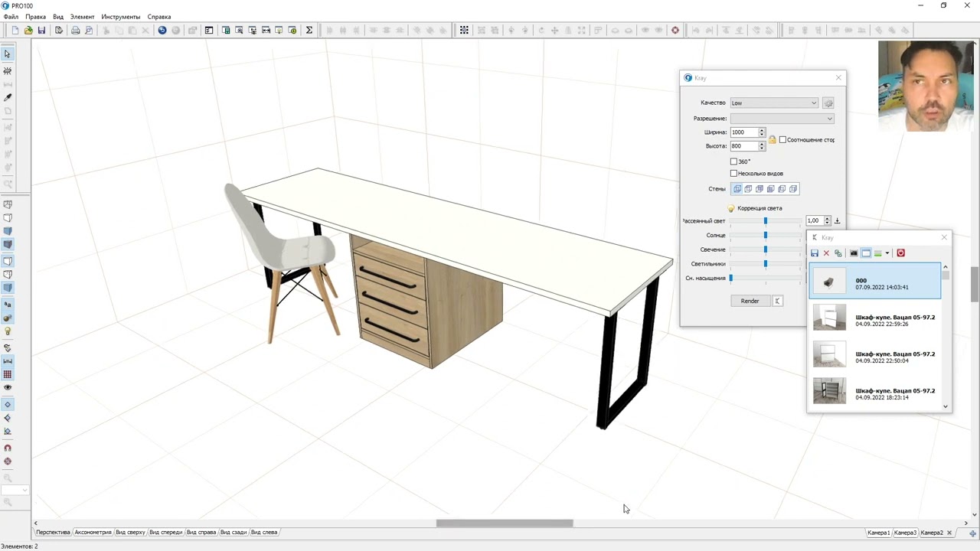Adjust the Солнце slider

(x=765, y=236)
